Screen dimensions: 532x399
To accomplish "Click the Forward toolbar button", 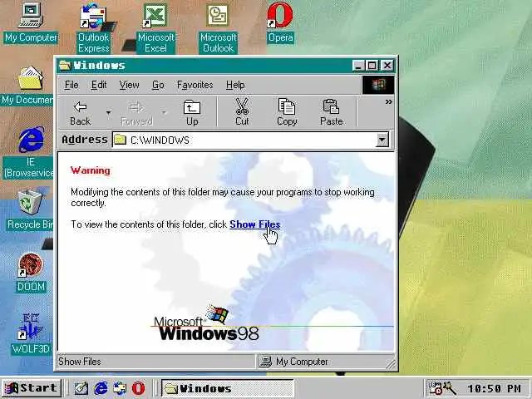I will [x=136, y=113].
